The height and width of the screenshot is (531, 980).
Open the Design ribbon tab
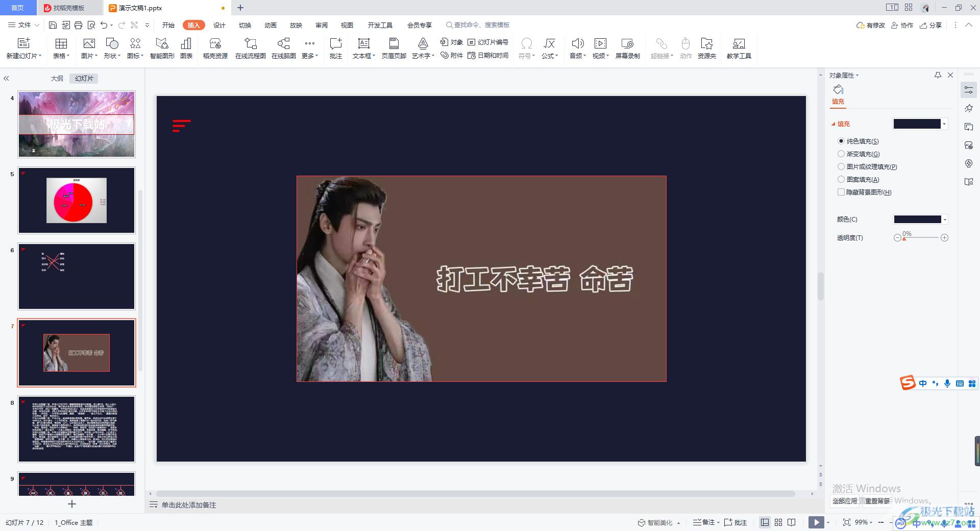point(219,25)
